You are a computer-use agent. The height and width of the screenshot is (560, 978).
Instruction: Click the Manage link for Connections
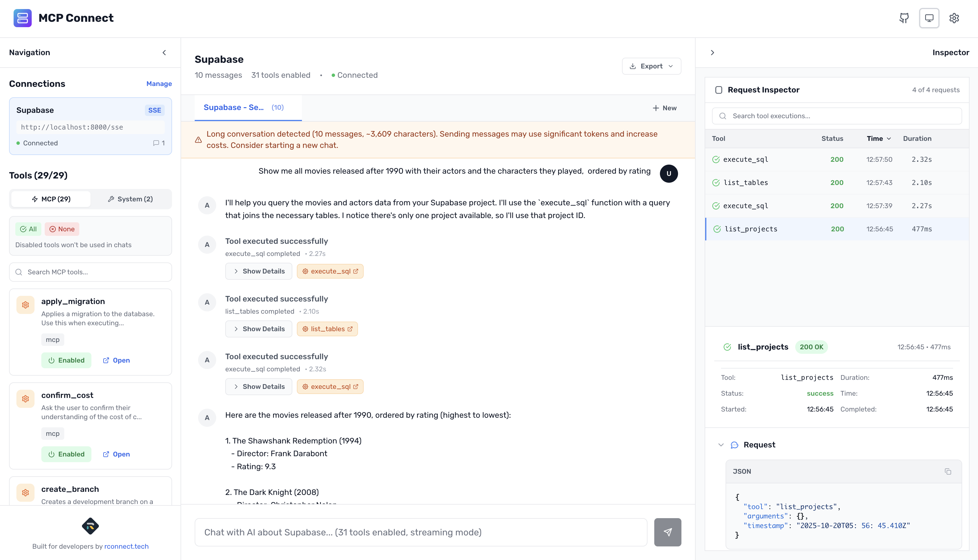159,83
